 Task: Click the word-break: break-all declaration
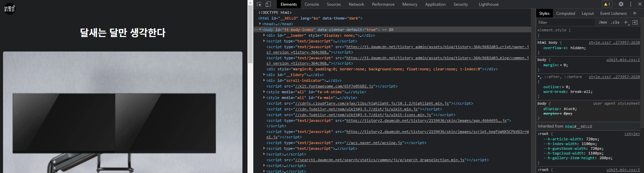coord(568,92)
